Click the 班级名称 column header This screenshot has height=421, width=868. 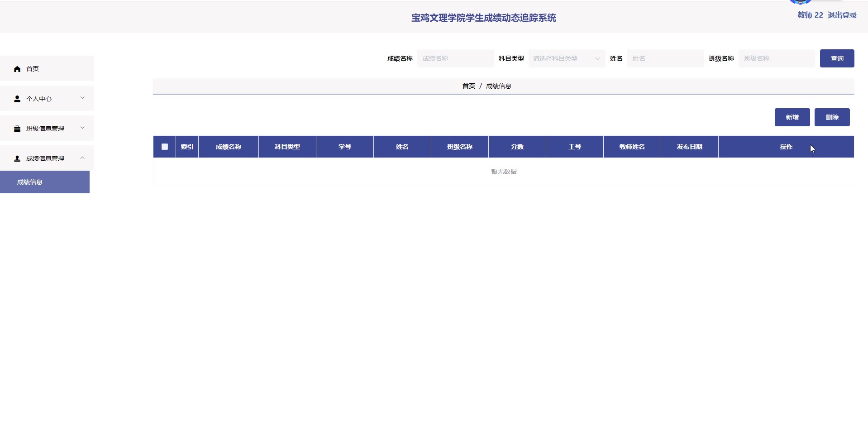click(460, 147)
